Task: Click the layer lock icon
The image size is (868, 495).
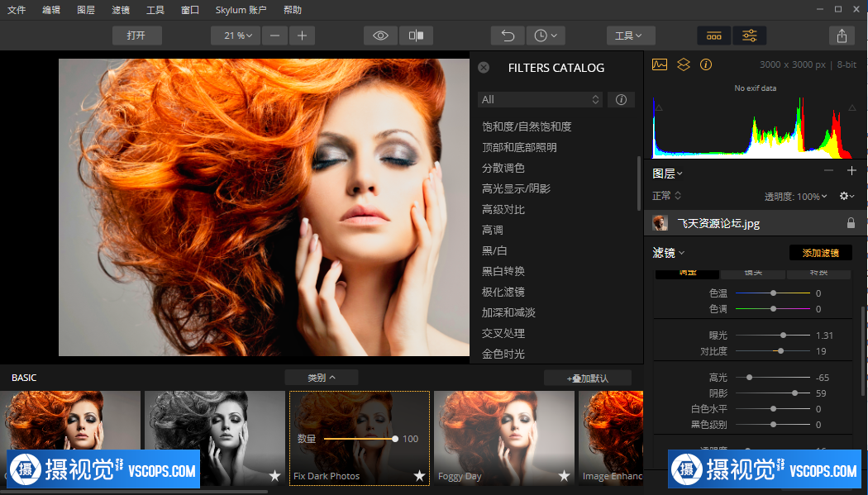Action: click(x=851, y=223)
